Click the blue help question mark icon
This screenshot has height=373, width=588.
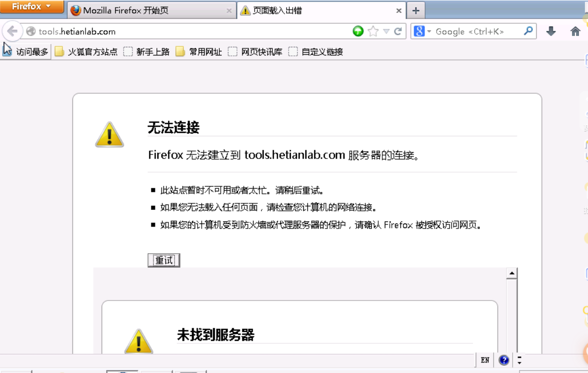pyautogui.click(x=504, y=360)
